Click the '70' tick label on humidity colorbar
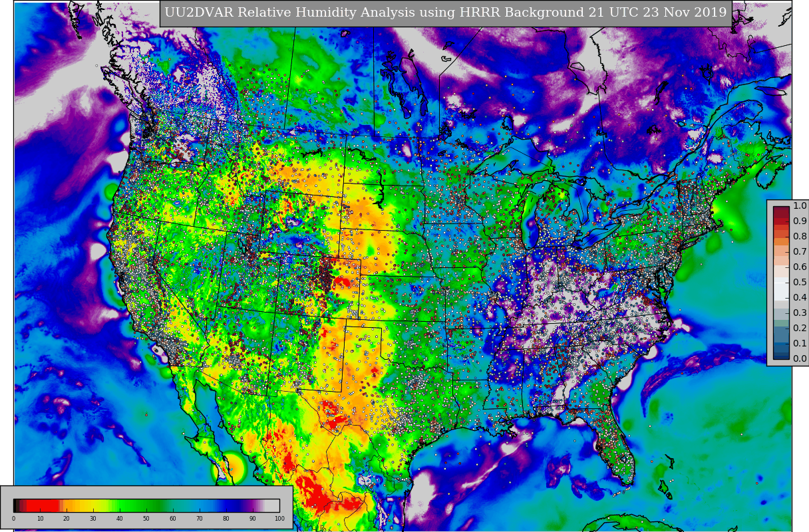The image size is (809, 532). pos(200,519)
